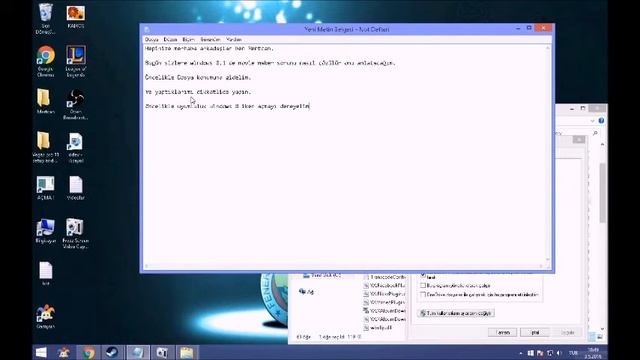Image resolution: width=640 pixels, height=360 pixels.
Task: Launch League of Legends desktop shortcut
Action: pyautogui.click(x=76, y=61)
